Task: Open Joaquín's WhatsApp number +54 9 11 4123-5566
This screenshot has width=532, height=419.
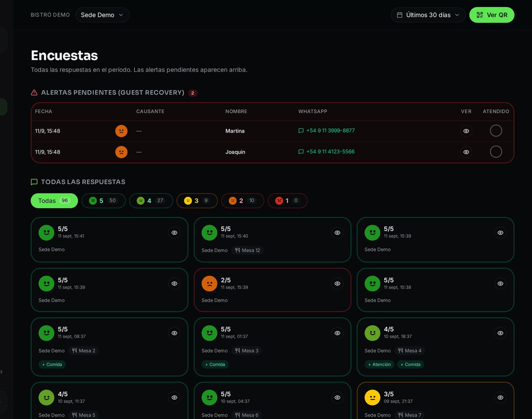Action: [x=327, y=151]
